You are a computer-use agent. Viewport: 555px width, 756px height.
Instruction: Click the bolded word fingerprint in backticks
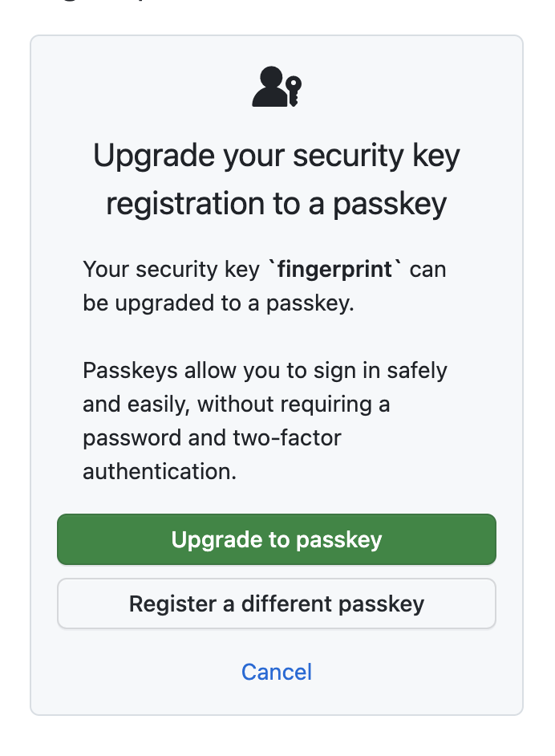[x=334, y=270]
